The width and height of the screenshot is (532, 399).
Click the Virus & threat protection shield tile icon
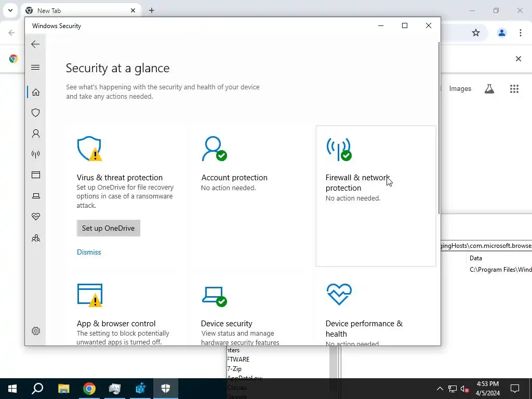pyautogui.click(x=89, y=149)
